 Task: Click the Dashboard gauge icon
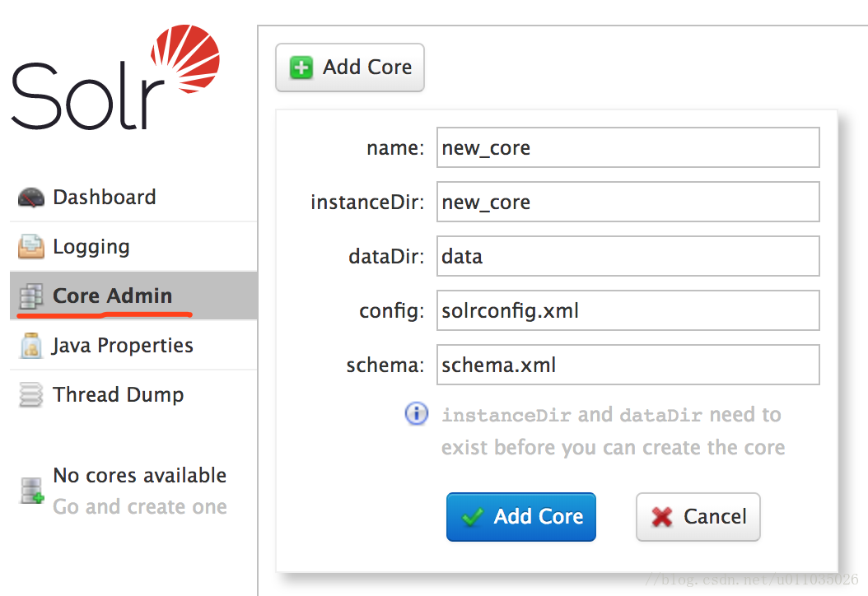31,198
